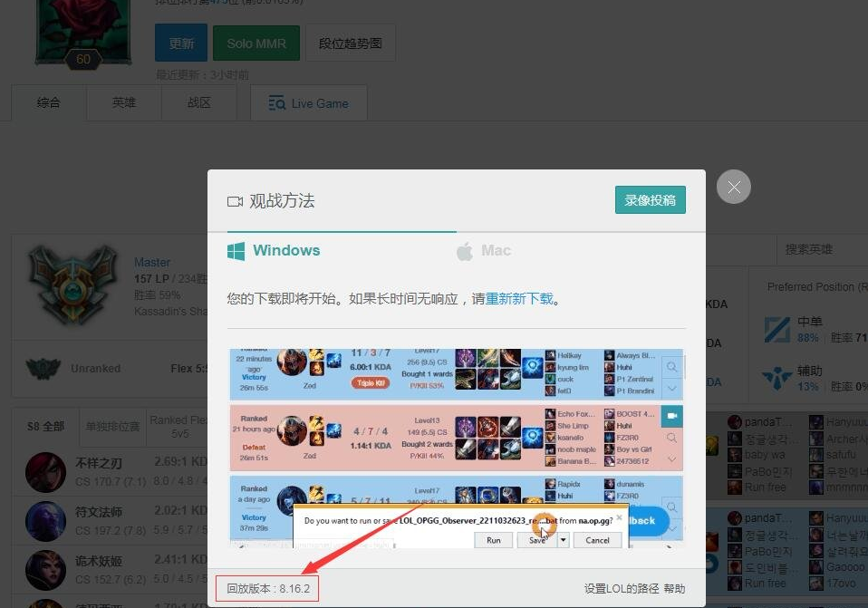Click the 设置LOL的路径 link
The height and width of the screenshot is (608, 868).
point(622,589)
